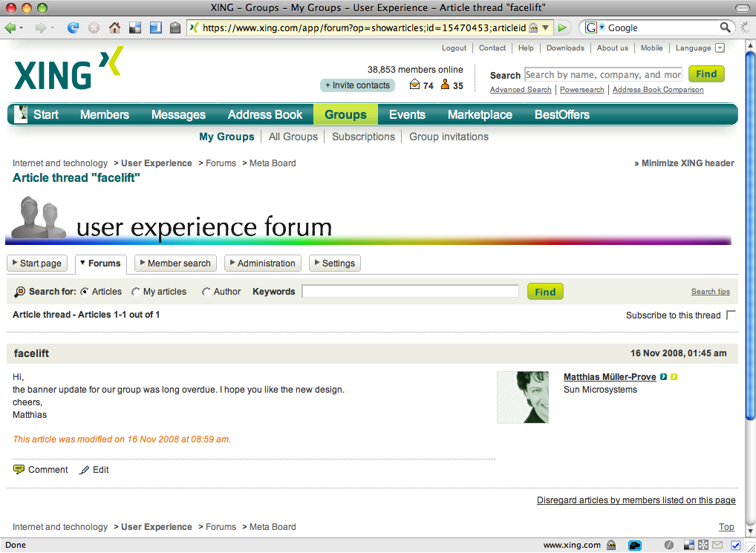Click the Invite contacts button

click(357, 85)
